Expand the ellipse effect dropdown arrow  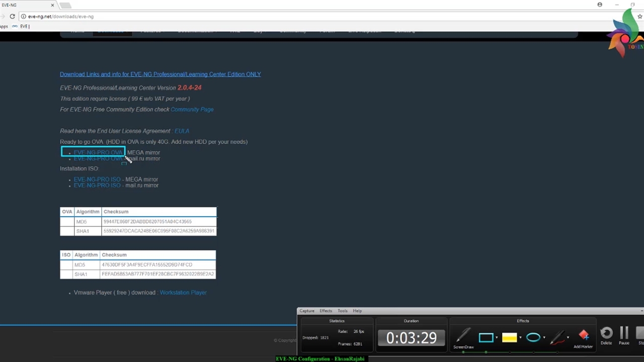click(544, 337)
